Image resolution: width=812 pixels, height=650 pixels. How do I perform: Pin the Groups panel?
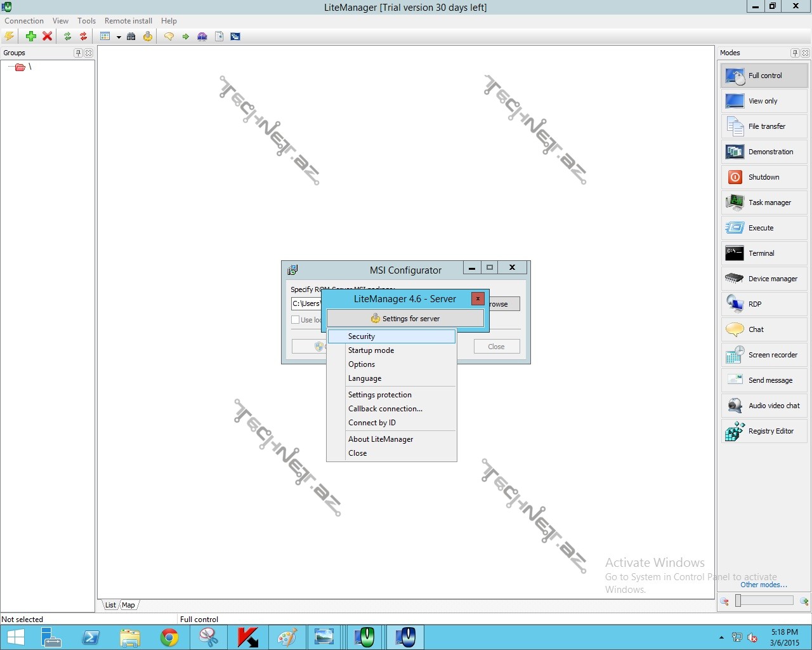tap(78, 53)
